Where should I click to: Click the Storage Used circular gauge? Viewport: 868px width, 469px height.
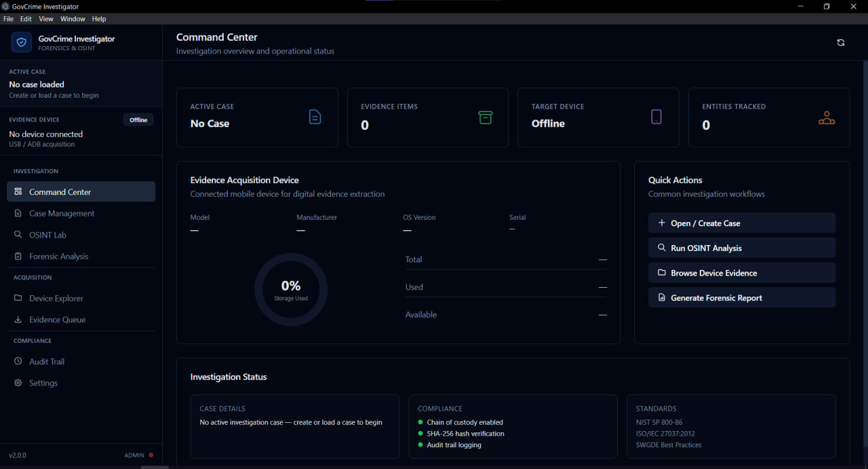[x=291, y=290]
